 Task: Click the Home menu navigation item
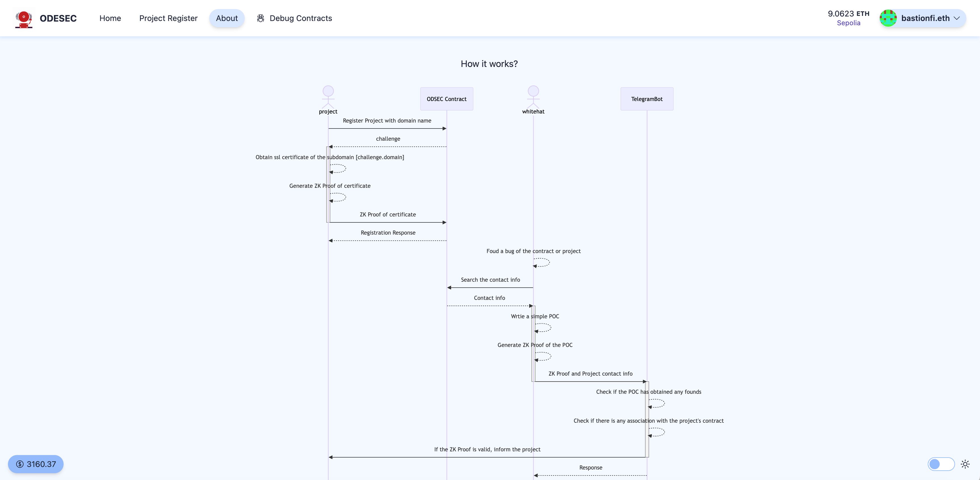(110, 18)
